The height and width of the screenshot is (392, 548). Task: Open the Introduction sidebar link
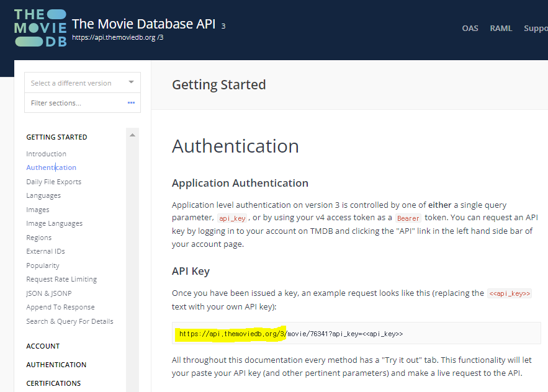(x=46, y=154)
